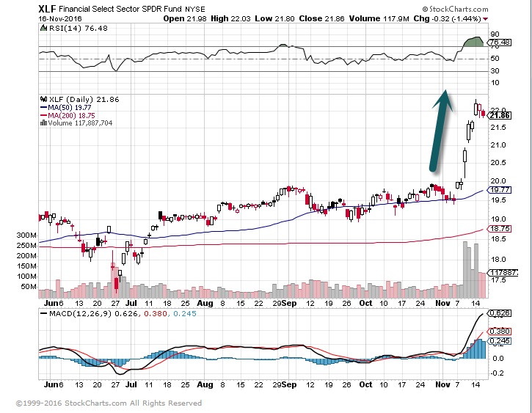Click the Oct label on price chart date axis

[x=365, y=303]
